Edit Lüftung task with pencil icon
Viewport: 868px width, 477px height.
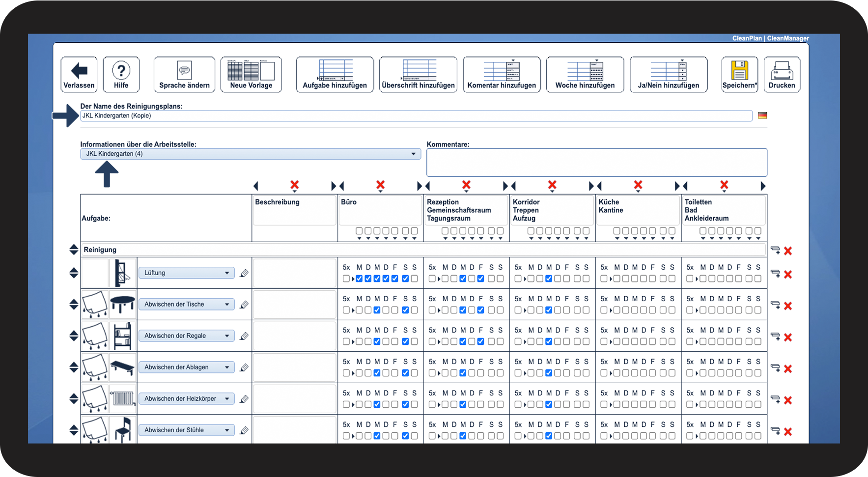click(x=244, y=273)
